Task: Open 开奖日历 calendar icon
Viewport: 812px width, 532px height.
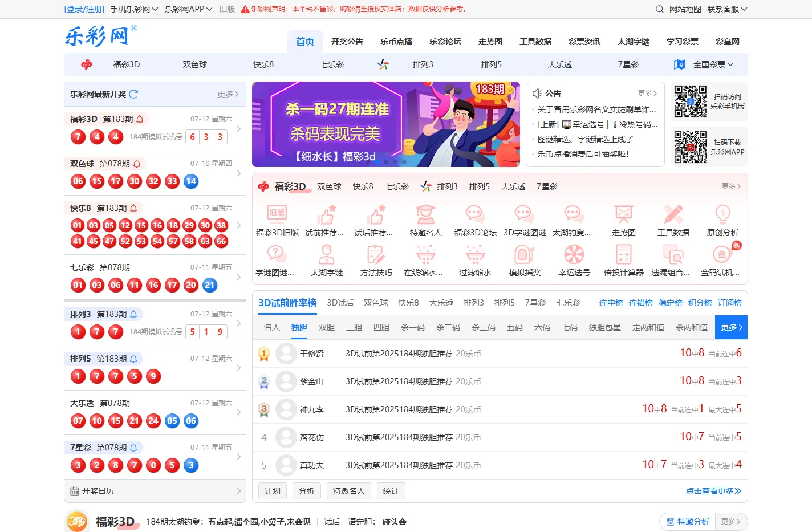Action: point(75,491)
